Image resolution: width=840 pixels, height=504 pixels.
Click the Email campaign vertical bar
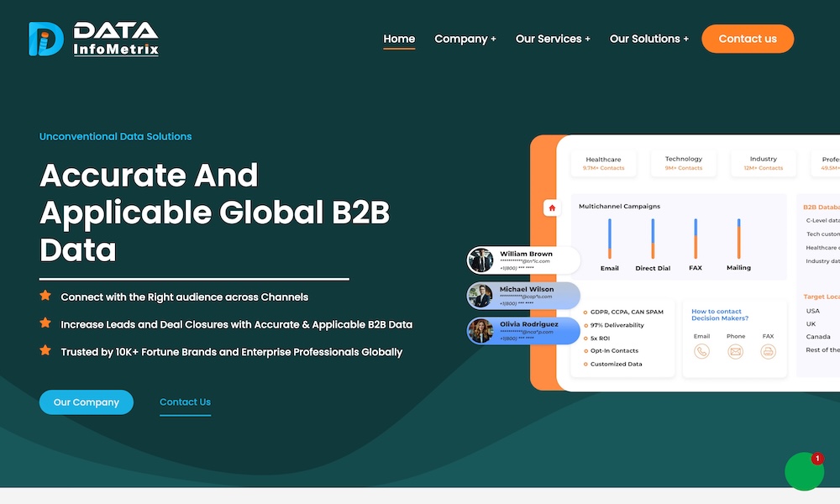(610, 239)
